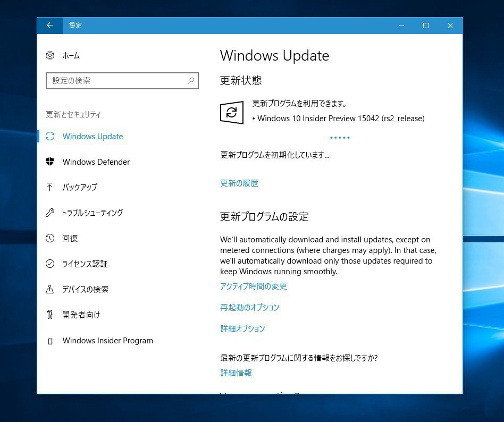Open Windows Defender section
Viewport: 504px width, 422px height.
coord(96,162)
